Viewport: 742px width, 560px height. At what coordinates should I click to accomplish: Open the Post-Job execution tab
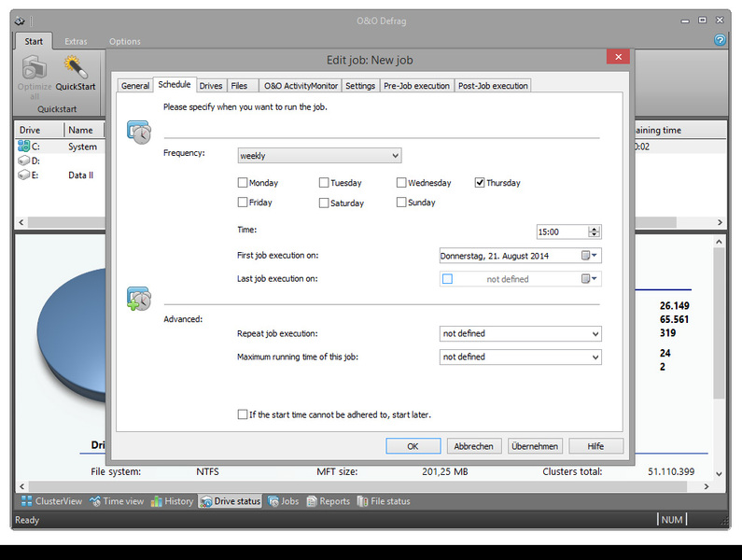point(493,86)
